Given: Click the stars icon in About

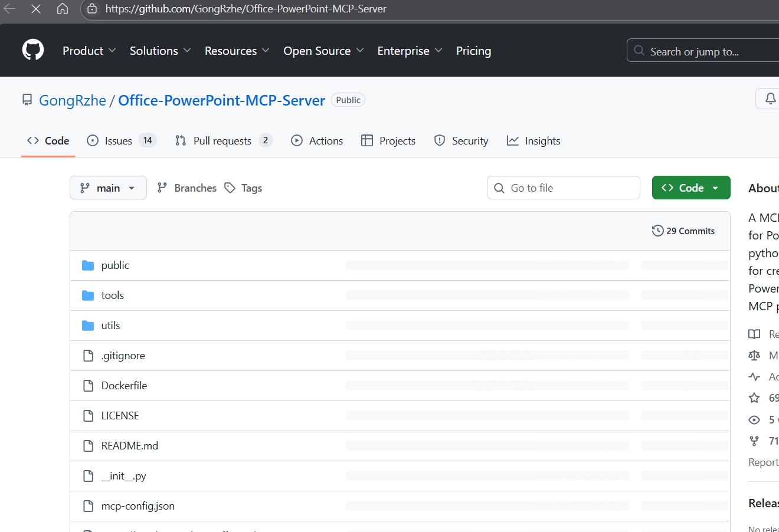Looking at the screenshot, I should pyautogui.click(x=754, y=398).
